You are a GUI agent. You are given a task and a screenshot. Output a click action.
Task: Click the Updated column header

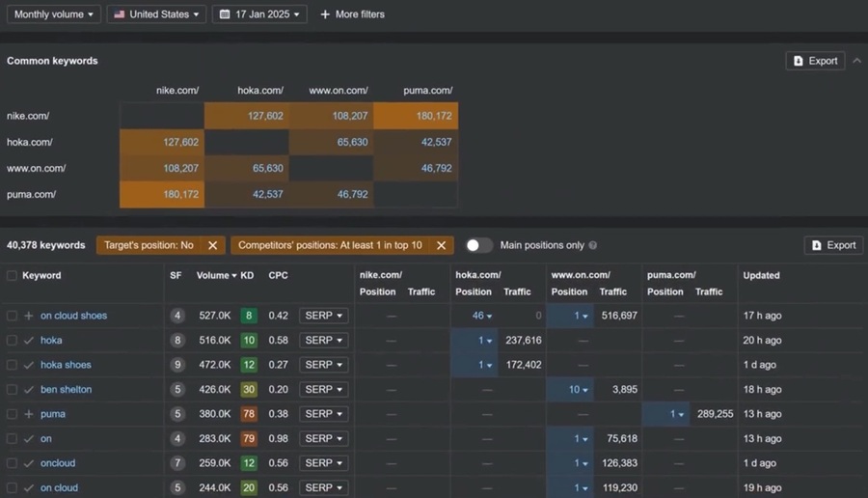coord(761,275)
